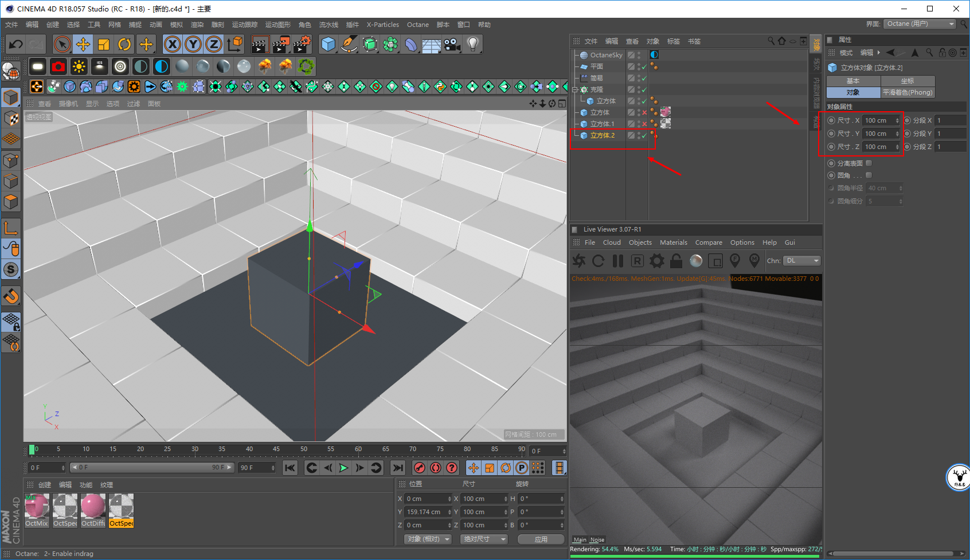The width and height of the screenshot is (970, 560).
Task: Click the Octane area light icon
Action: [x=38, y=67]
